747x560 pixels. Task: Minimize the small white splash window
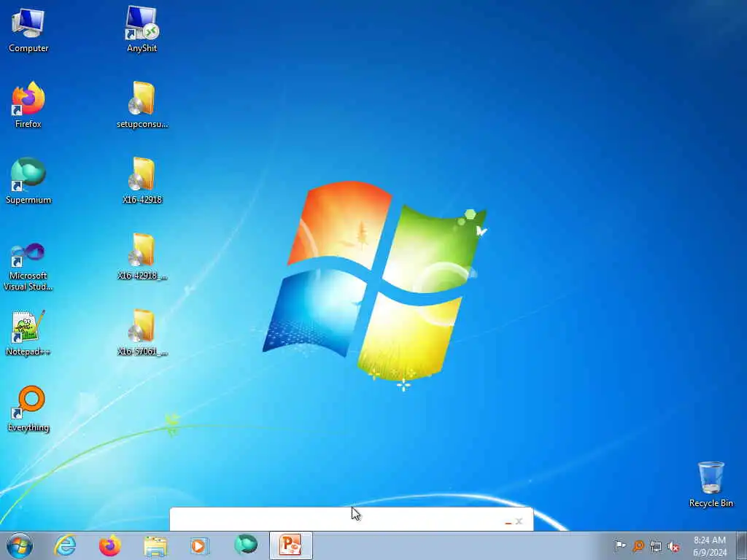coord(508,522)
